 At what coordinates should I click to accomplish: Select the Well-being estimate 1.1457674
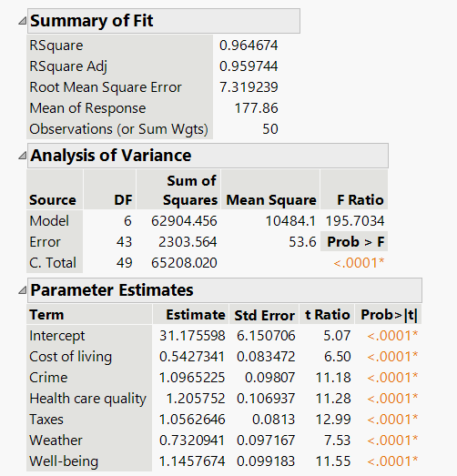pyautogui.click(x=192, y=461)
